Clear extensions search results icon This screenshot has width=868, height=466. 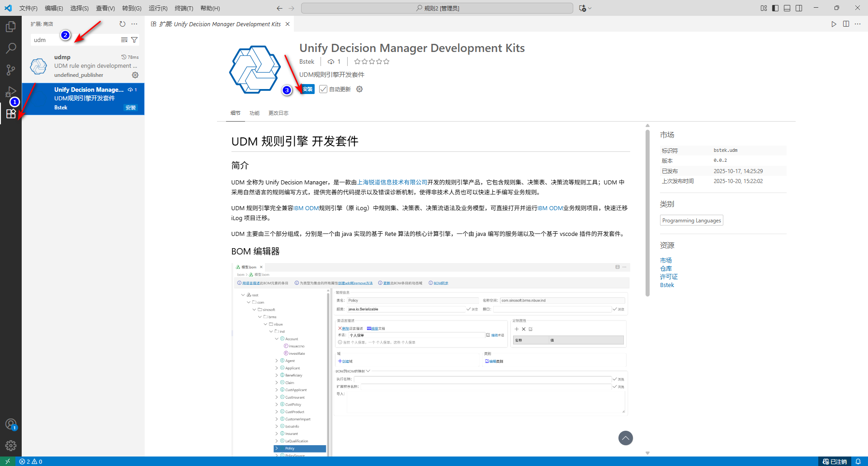point(124,40)
